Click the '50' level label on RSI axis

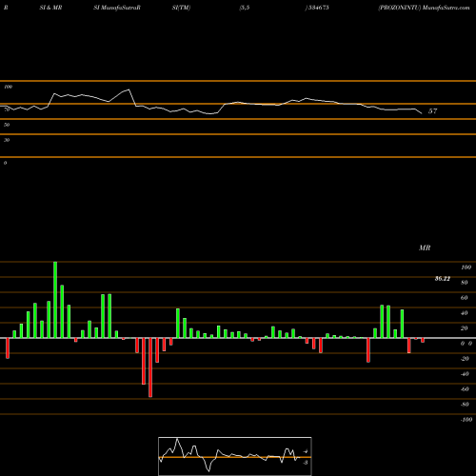click(x=7, y=125)
